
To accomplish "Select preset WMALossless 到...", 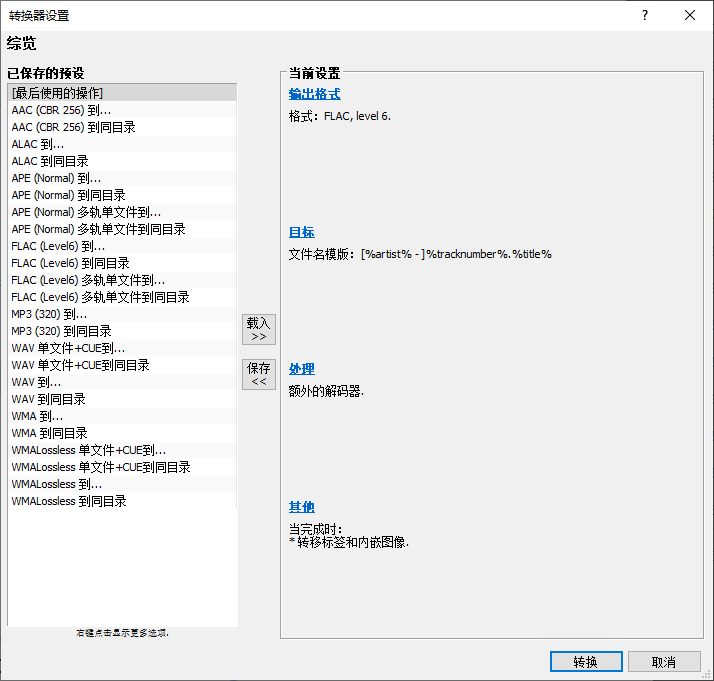I will pyautogui.click(x=122, y=484).
